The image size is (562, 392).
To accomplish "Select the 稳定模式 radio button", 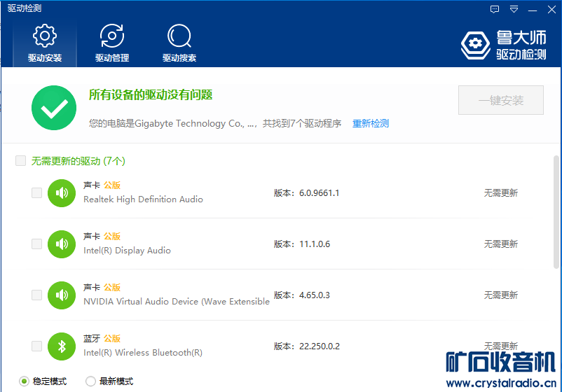I will tap(24, 381).
